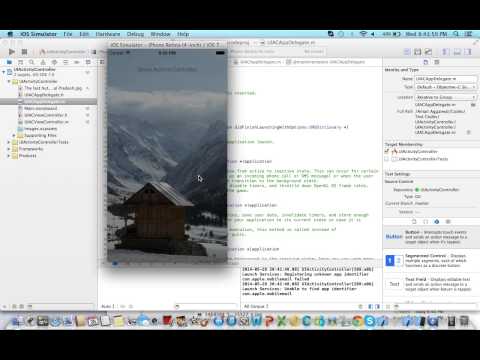Image resolution: width=480 pixels, height=360 pixels.
Task: Open the Edit menu
Action: (x=84, y=34)
